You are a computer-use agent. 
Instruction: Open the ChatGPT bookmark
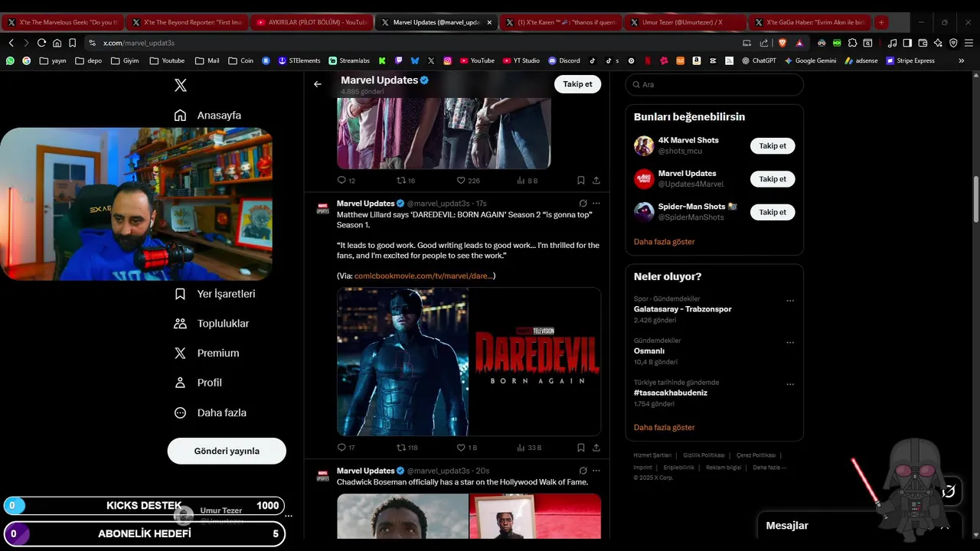coord(759,60)
